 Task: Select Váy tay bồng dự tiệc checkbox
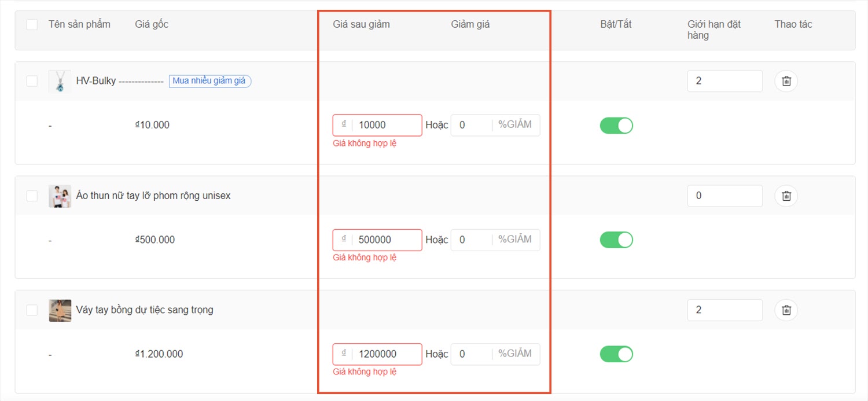click(x=32, y=310)
